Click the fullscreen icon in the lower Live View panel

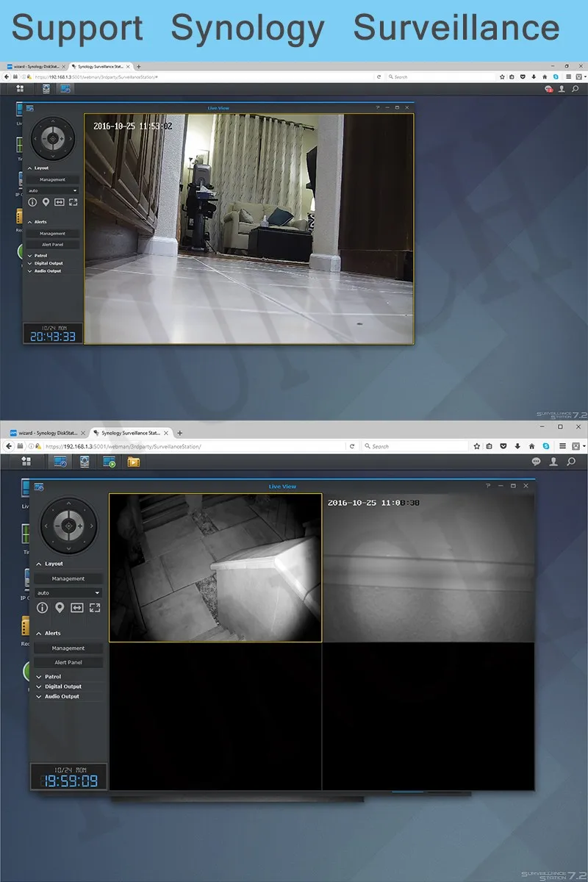coord(95,608)
